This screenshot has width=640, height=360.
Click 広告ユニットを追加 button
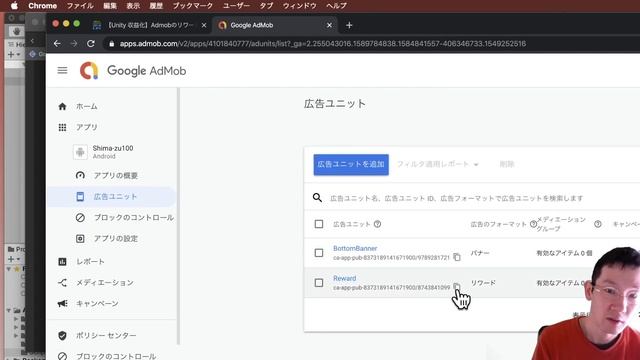coord(351,164)
